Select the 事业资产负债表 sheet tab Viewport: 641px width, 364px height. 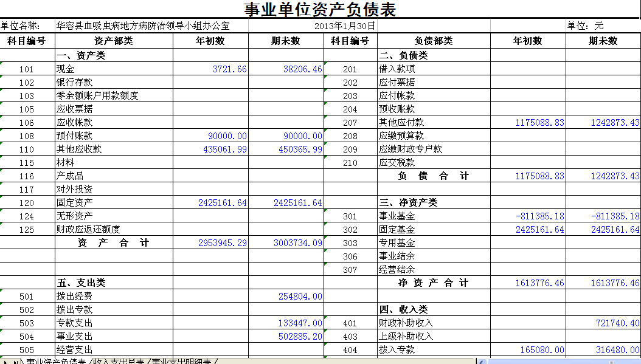pyautogui.click(x=55, y=362)
